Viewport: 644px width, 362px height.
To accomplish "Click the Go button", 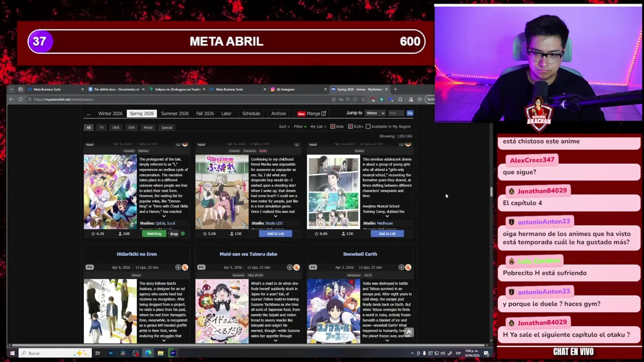I will 410,113.
